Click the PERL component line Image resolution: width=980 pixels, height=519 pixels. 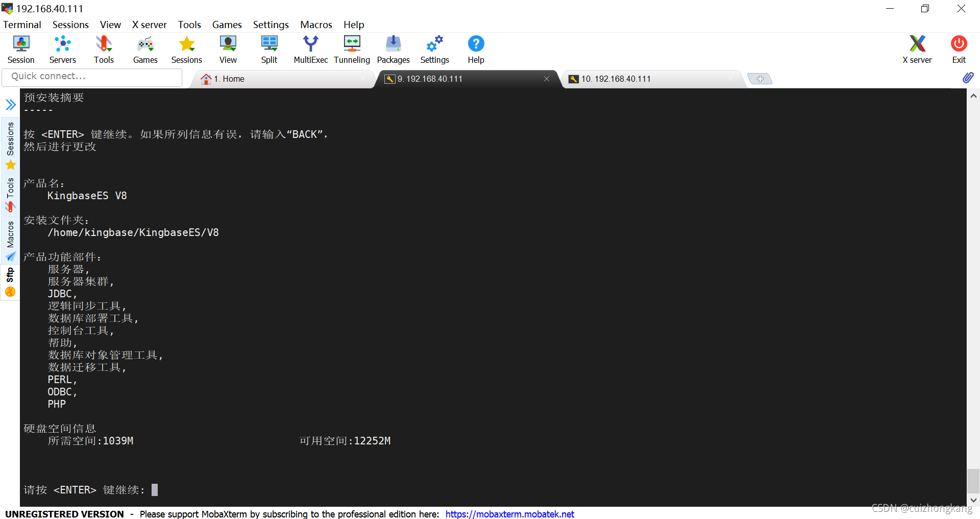click(x=62, y=380)
